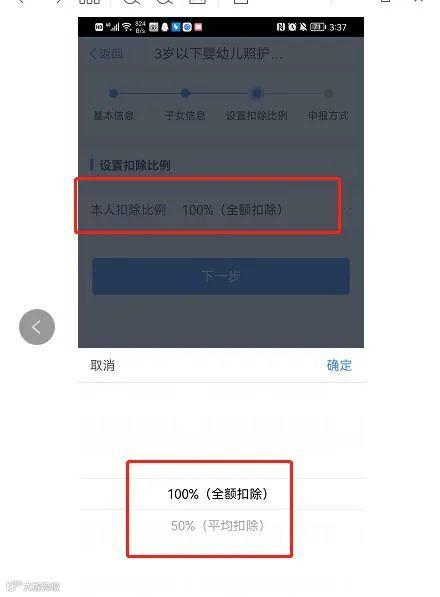Click the 基本信息 step dot
The image size is (440, 597).
(x=113, y=93)
